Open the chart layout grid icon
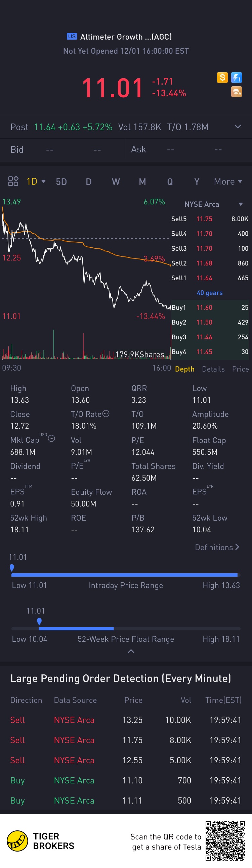Screen dimensions: 252x868 pyautogui.click(x=13, y=181)
